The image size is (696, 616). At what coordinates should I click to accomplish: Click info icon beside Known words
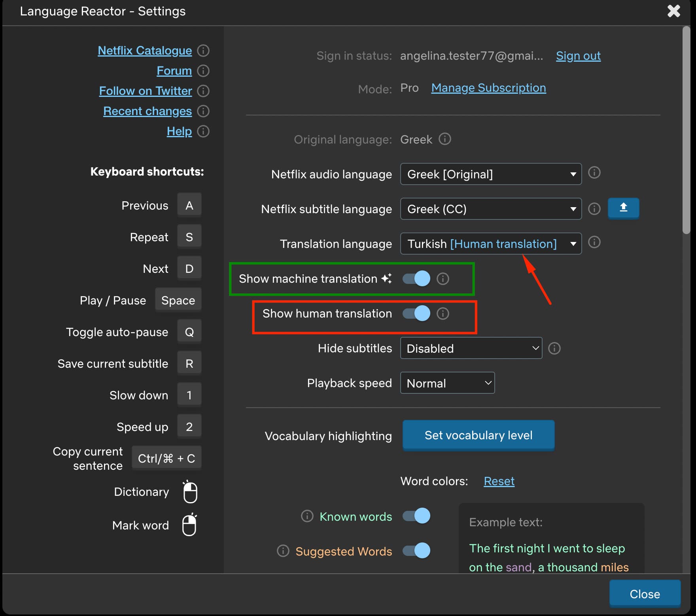(307, 516)
